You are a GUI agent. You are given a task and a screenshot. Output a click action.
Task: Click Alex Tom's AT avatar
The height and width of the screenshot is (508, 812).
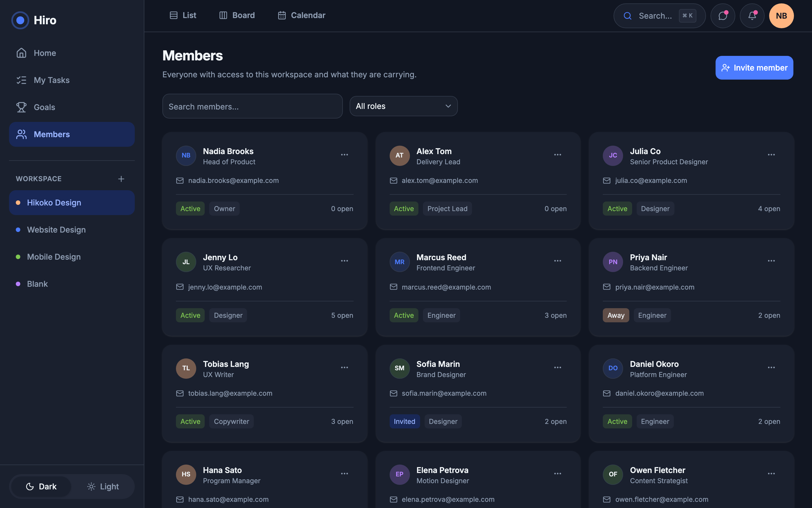coord(399,156)
